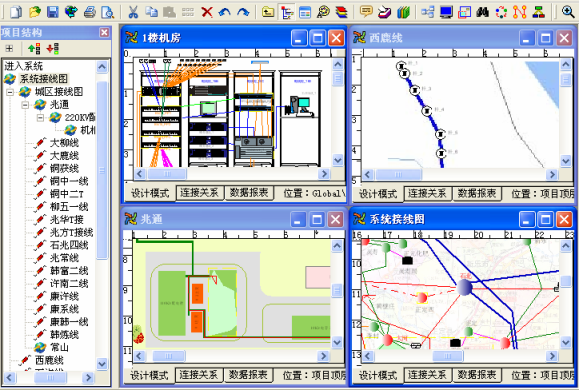Click scroll-down arrow in 1楼机房 window

pyautogui.click(x=338, y=160)
